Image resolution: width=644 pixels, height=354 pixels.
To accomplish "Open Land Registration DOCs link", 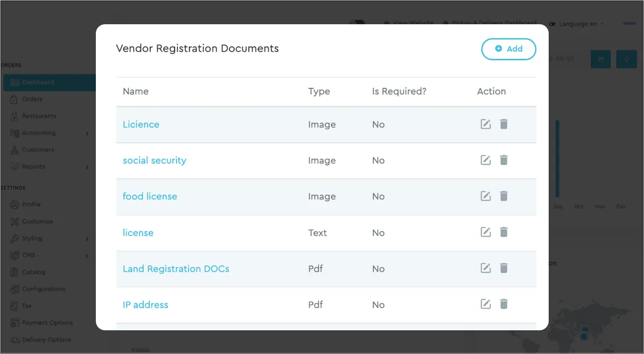I will tap(176, 269).
